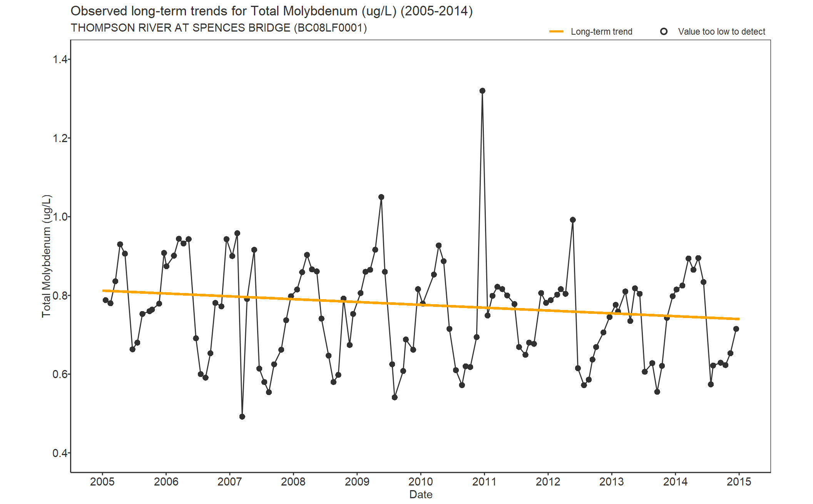The height and width of the screenshot is (504, 813).
Task: Click the x-axis label 2007
Action: click(x=230, y=482)
